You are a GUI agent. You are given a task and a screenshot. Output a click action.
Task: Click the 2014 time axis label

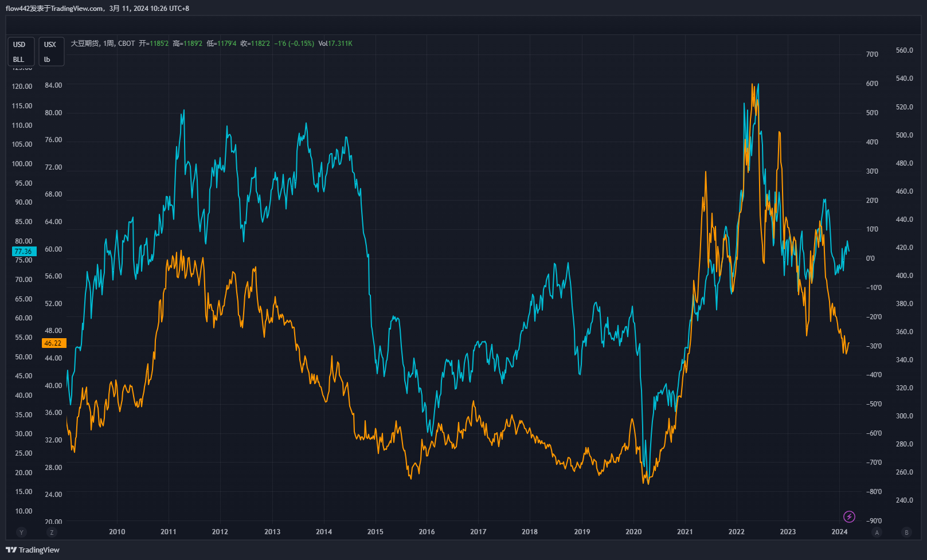[324, 532]
